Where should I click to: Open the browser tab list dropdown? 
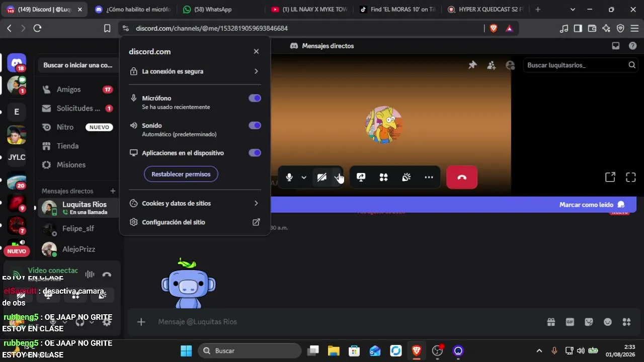[x=573, y=10]
